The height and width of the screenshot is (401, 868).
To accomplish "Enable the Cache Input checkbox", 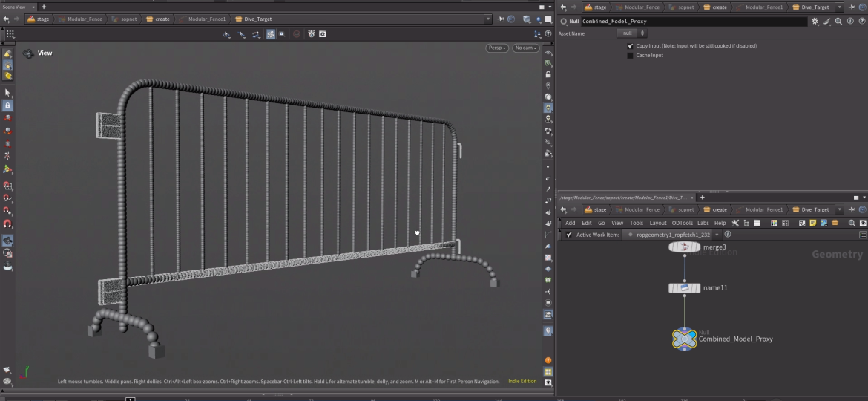I will 631,56.
